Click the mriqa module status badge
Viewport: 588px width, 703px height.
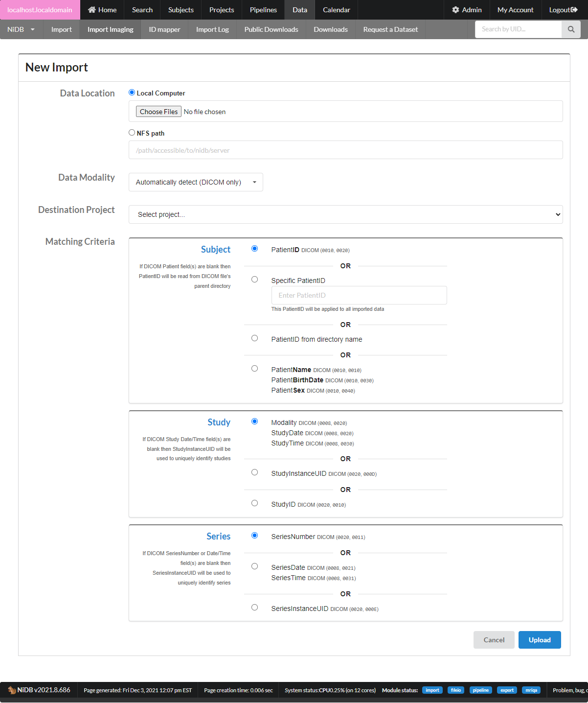coord(531,690)
